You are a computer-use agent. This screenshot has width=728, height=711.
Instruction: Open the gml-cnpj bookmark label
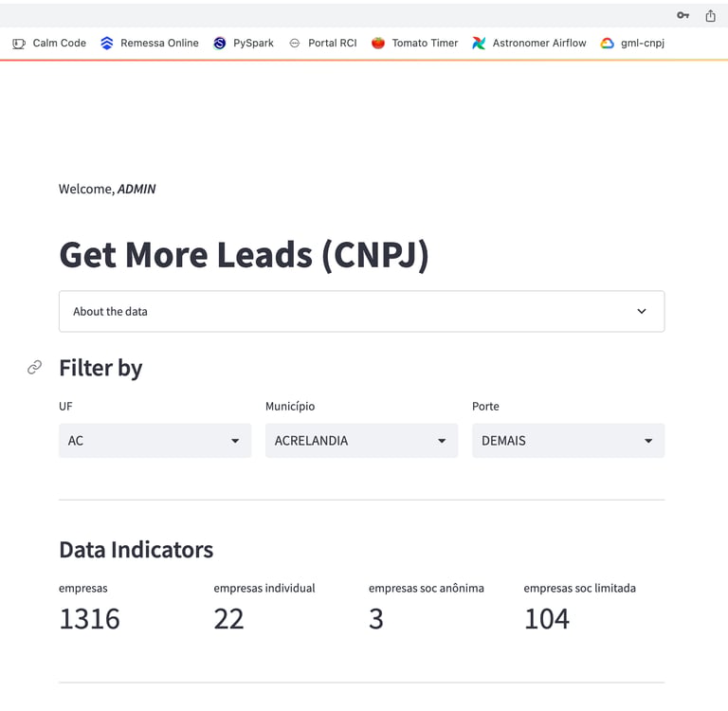click(x=643, y=44)
